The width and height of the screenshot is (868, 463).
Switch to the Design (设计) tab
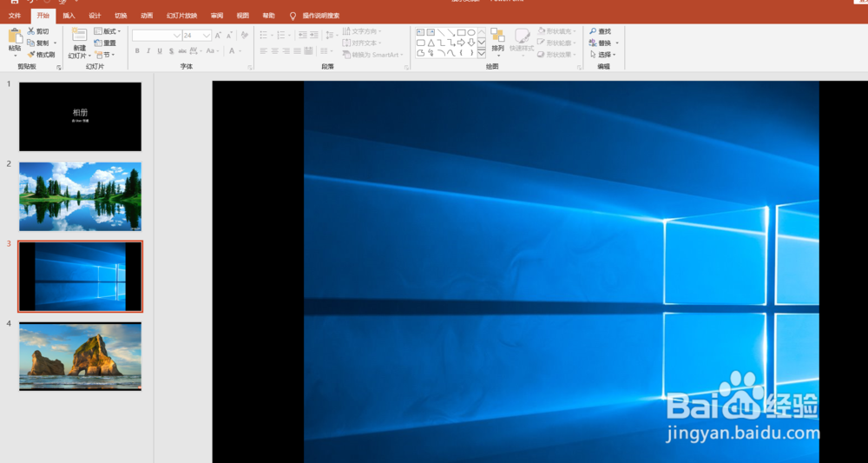click(95, 16)
